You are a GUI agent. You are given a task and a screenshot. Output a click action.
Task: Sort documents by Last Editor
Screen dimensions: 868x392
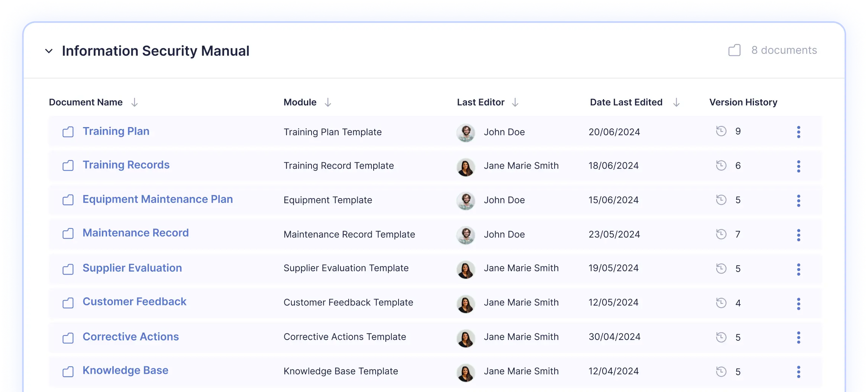click(x=516, y=102)
